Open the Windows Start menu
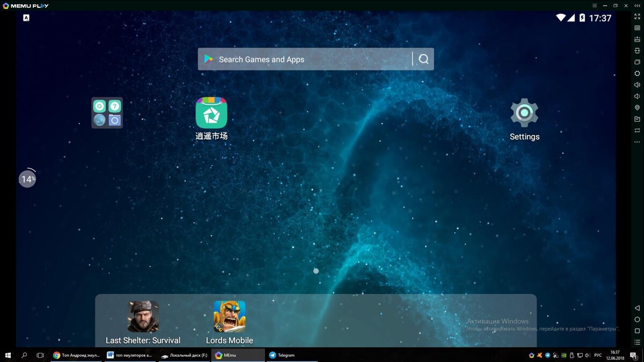This screenshot has height=362, width=644. tap(8, 355)
